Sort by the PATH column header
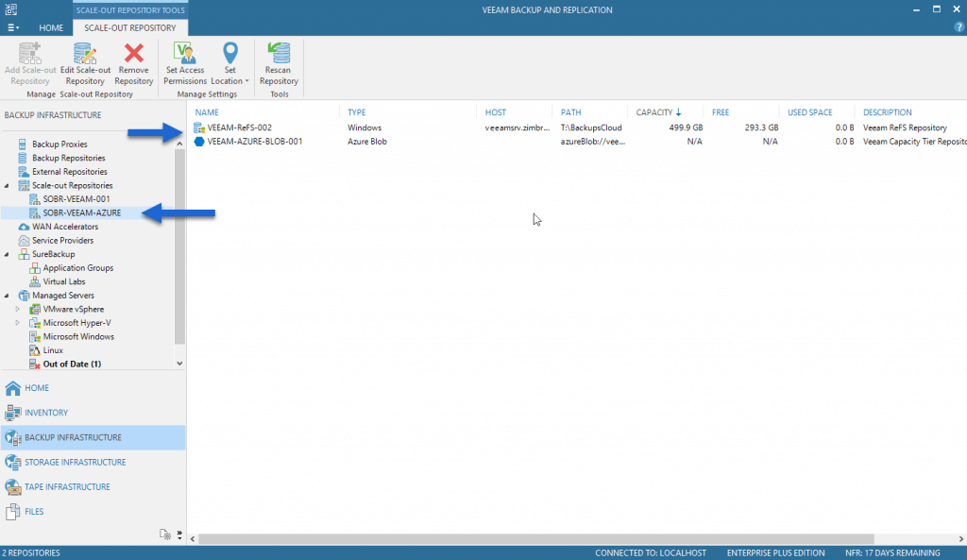 (x=570, y=112)
